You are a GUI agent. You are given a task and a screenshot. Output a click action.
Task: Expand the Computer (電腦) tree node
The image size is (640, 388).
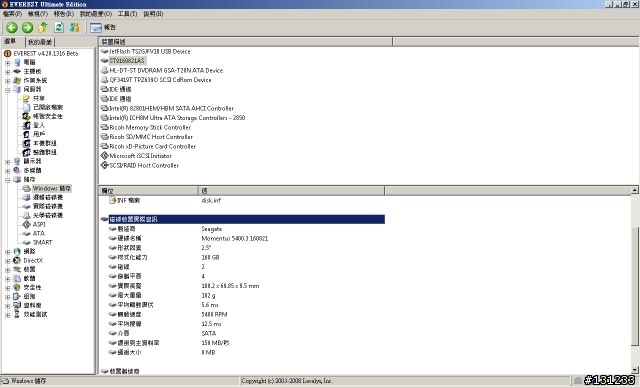[x=8, y=63]
